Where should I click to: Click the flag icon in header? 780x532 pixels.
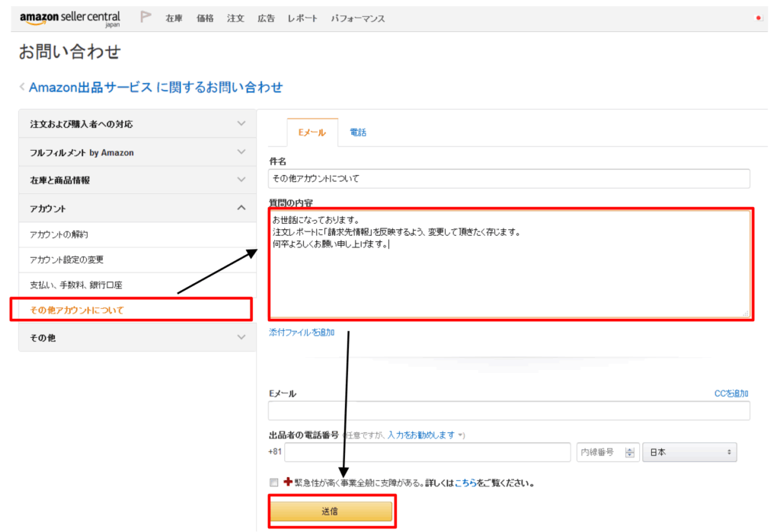tap(145, 17)
